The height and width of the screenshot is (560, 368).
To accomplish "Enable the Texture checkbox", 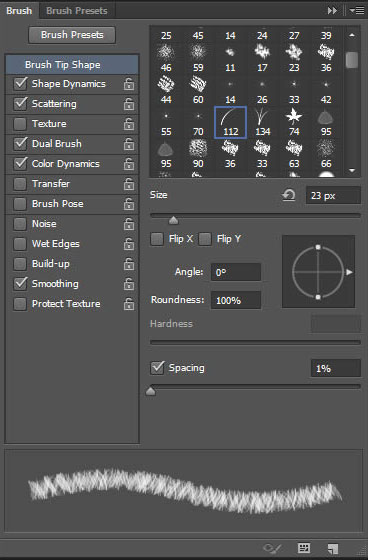I will (x=20, y=124).
